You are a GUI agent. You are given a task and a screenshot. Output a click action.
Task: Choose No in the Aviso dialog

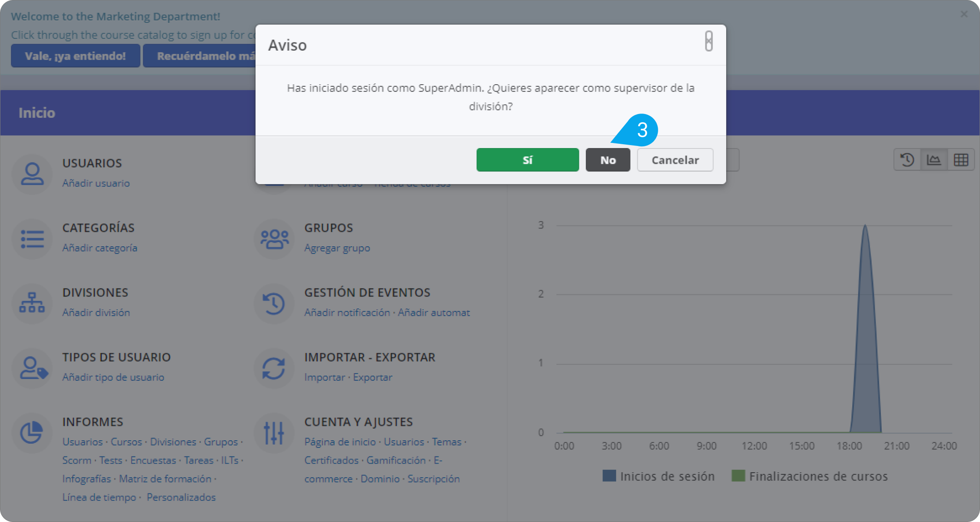(x=608, y=160)
